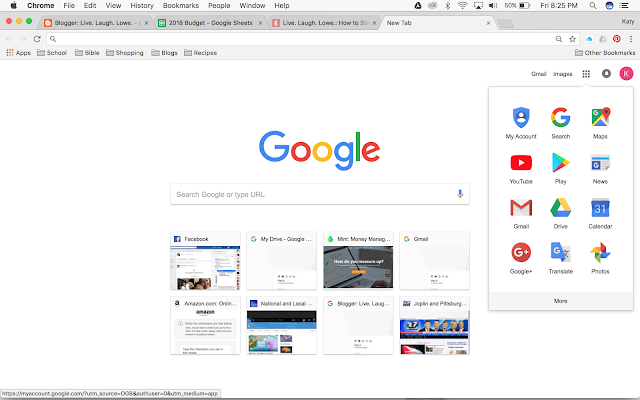Image resolution: width=640 pixels, height=400 pixels.
Task: Open macOS Notification Center
Action: click(x=624, y=6)
